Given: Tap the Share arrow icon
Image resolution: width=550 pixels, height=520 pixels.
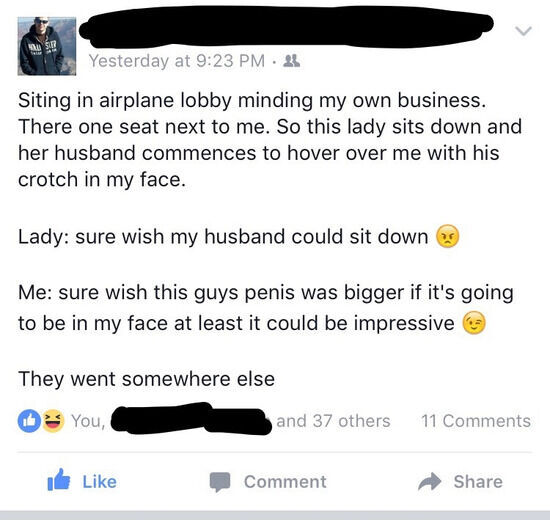Looking at the screenshot, I should pos(430,481).
